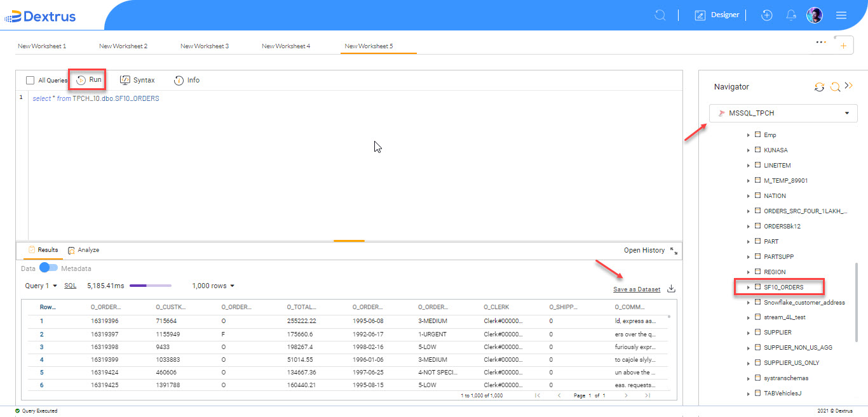Click table icon next to systranschemas
The width and height of the screenshot is (868, 417).
coord(757,378)
